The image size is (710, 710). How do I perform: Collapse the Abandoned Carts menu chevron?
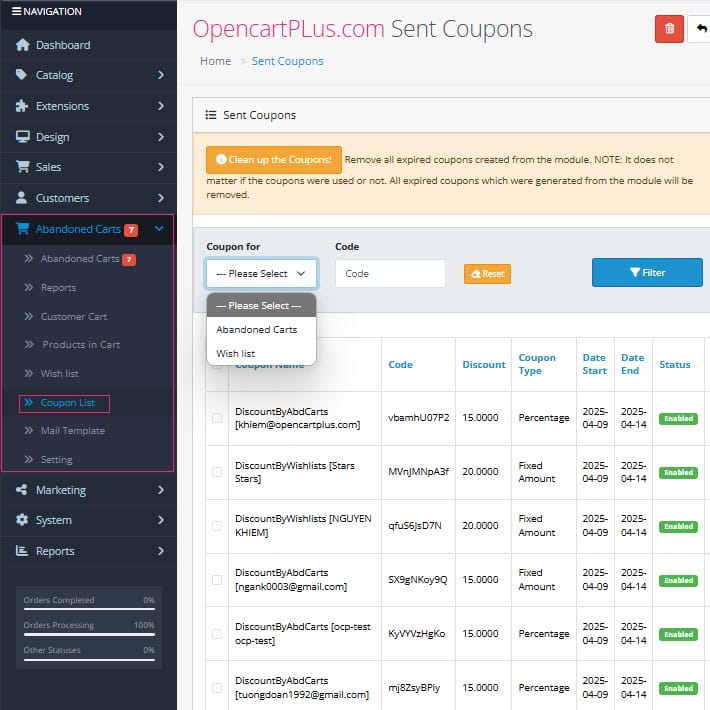pos(159,229)
